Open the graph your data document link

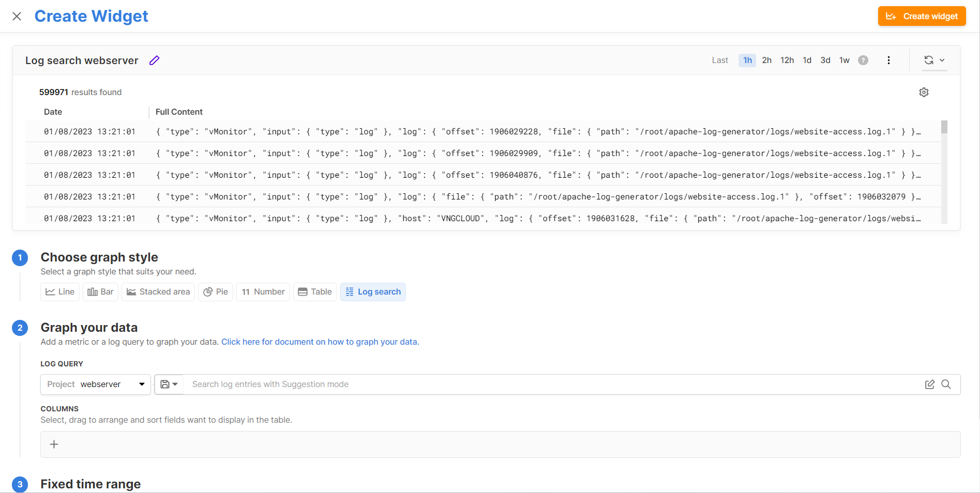320,342
